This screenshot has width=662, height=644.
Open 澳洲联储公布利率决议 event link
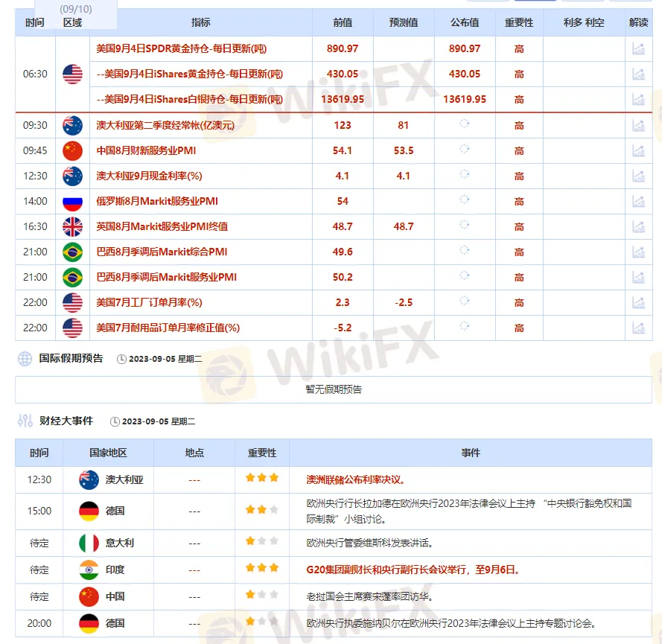356,479
